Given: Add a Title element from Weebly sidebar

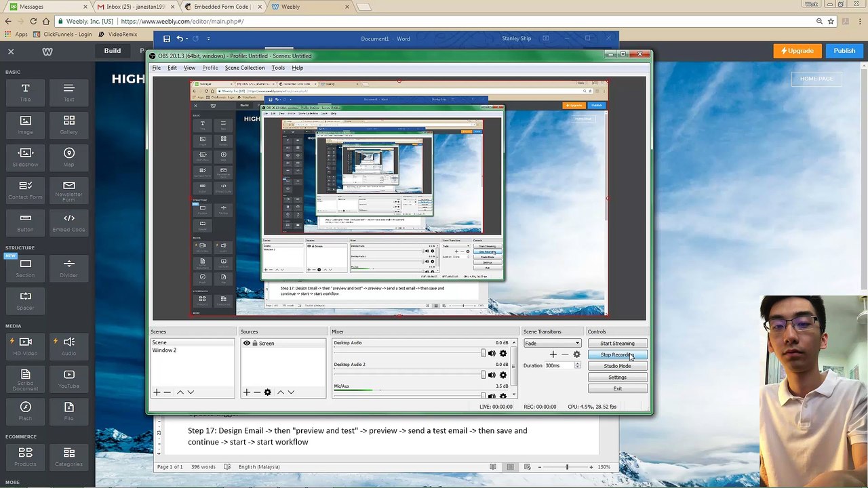Looking at the screenshot, I should (25, 93).
